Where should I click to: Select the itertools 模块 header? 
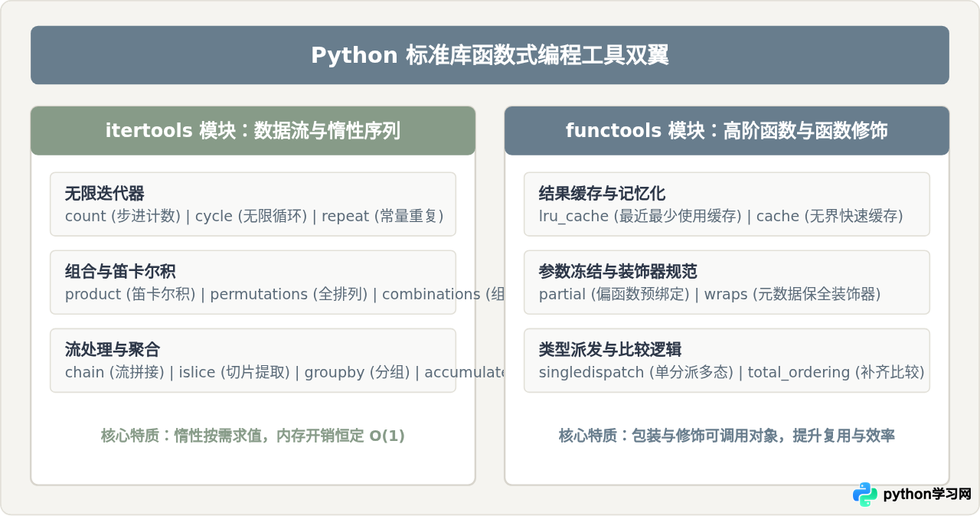(x=253, y=131)
